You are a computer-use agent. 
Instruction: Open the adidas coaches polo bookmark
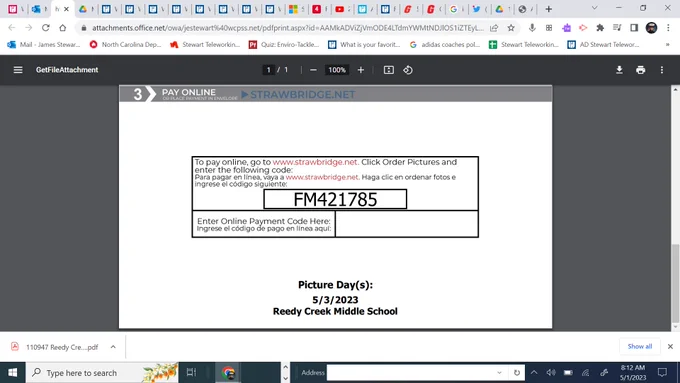pyautogui.click(x=445, y=45)
